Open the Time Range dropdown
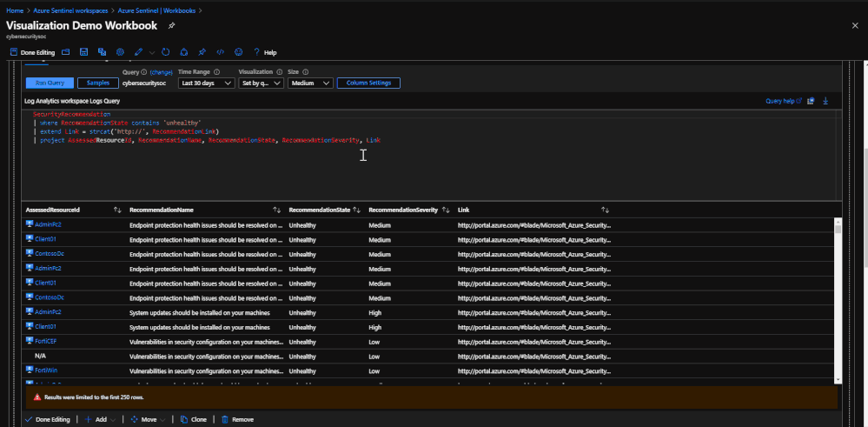 click(x=207, y=83)
